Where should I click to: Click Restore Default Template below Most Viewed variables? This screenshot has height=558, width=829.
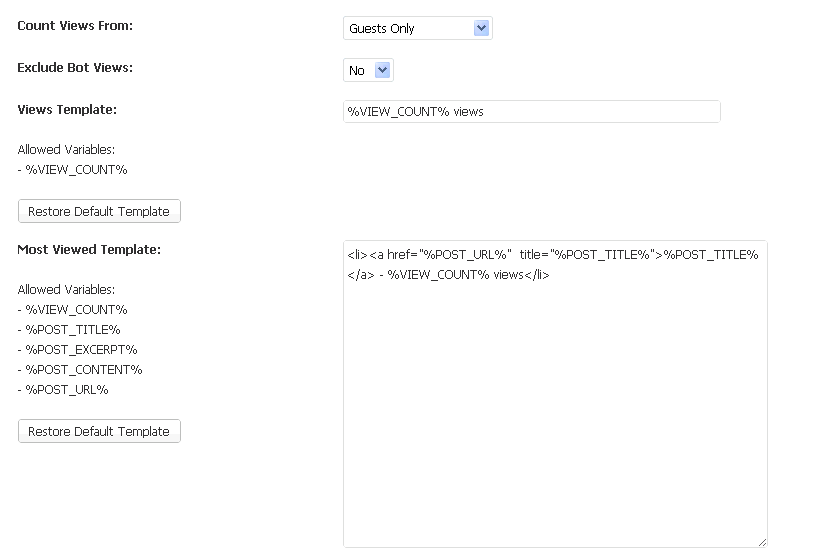(x=99, y=431)
